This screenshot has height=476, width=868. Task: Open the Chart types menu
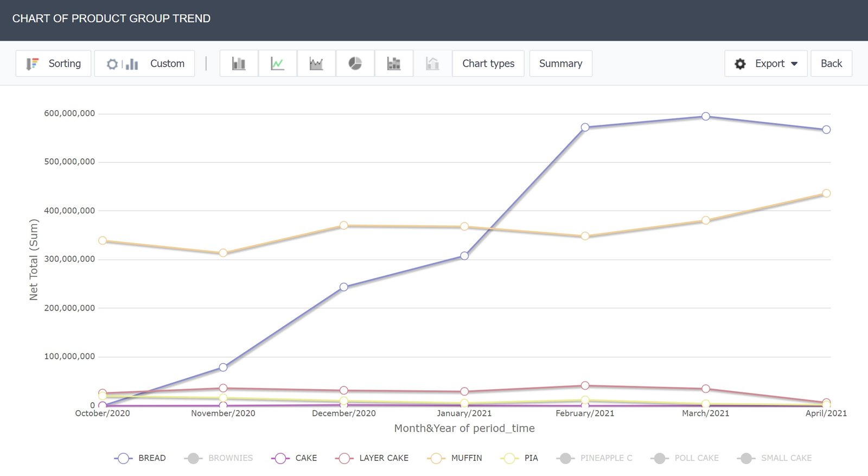488,64
